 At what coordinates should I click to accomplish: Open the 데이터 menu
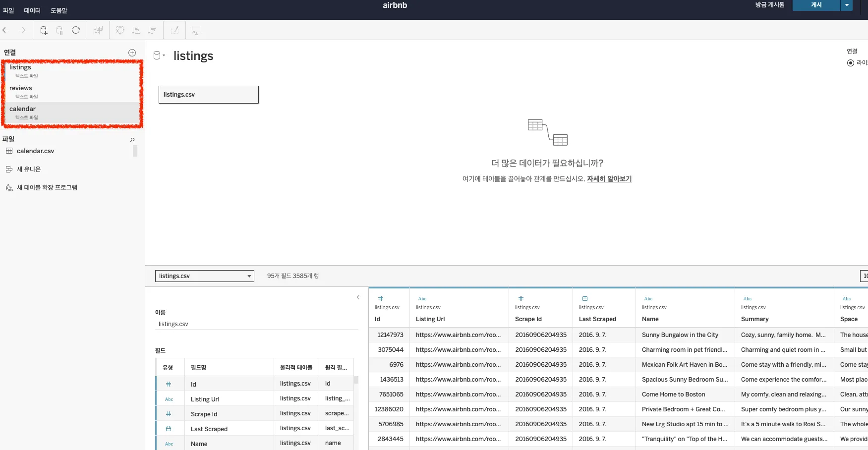(32, 10)
